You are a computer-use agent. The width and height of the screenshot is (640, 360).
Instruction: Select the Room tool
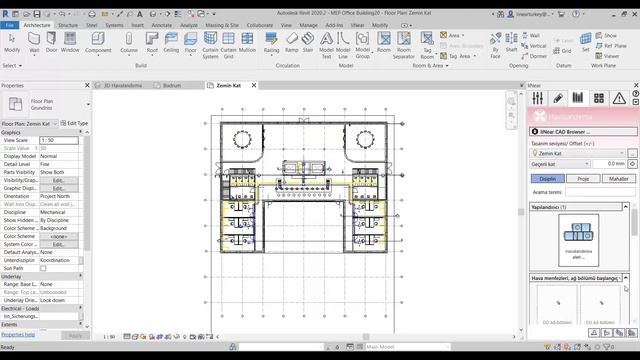click(x=384, y=42)
